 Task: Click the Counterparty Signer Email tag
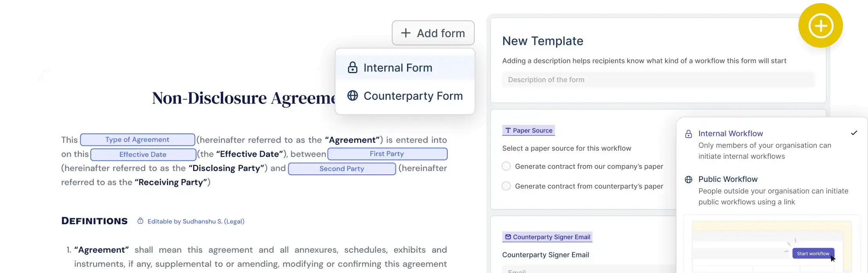[547, 237]
